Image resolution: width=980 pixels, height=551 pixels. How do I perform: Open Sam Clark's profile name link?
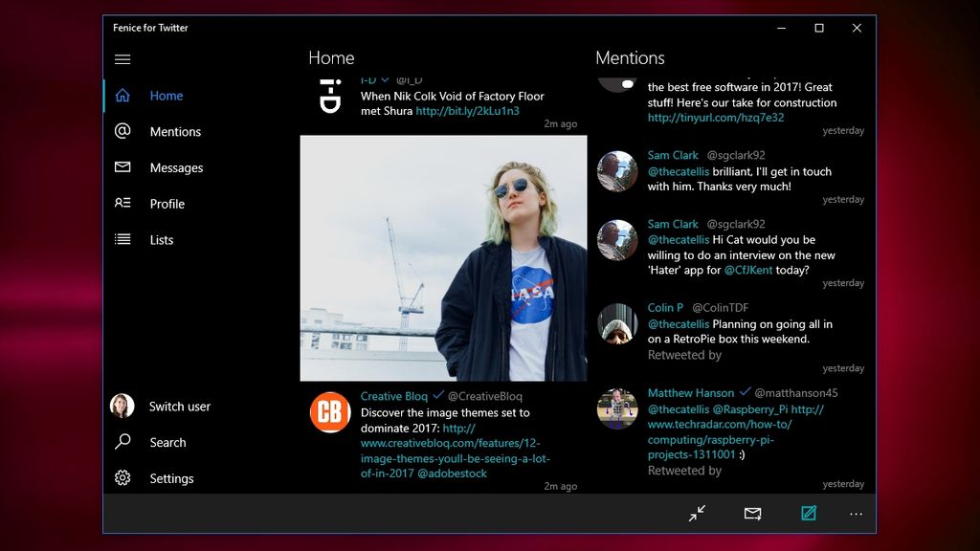[x=672, y=155]
